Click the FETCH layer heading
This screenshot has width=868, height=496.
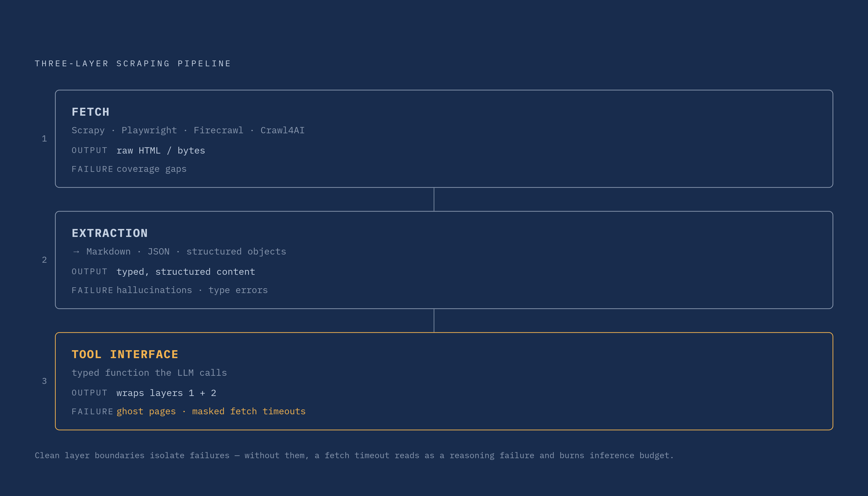(x=91, y=112)
